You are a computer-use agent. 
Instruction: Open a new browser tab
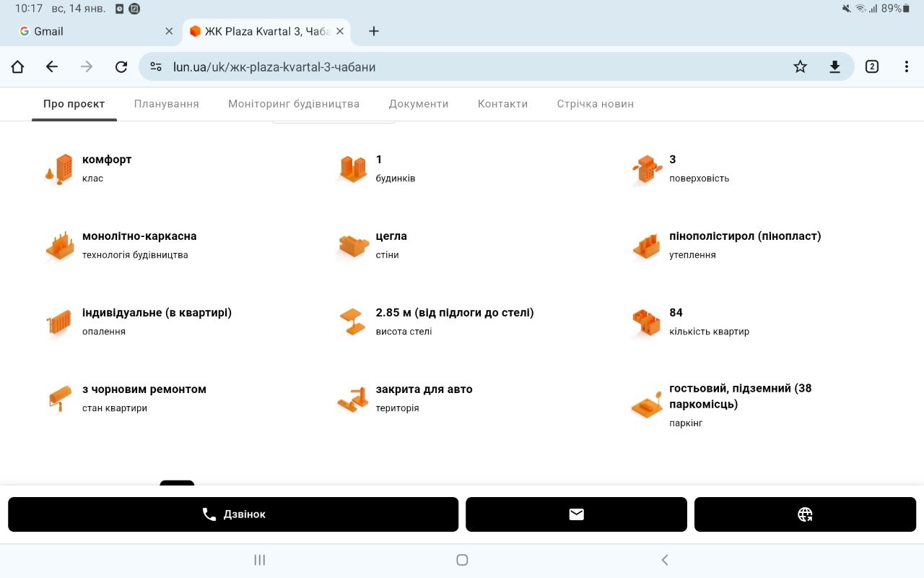(373, 31)
